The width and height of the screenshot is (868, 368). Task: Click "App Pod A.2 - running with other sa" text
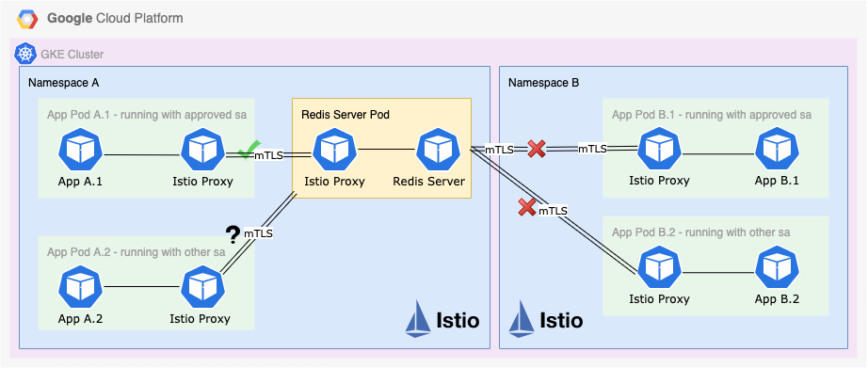137,252
